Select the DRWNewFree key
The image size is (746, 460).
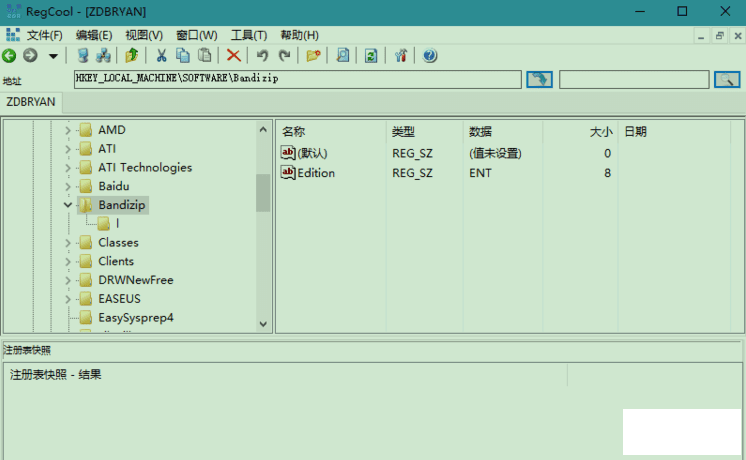click(136, 280)
